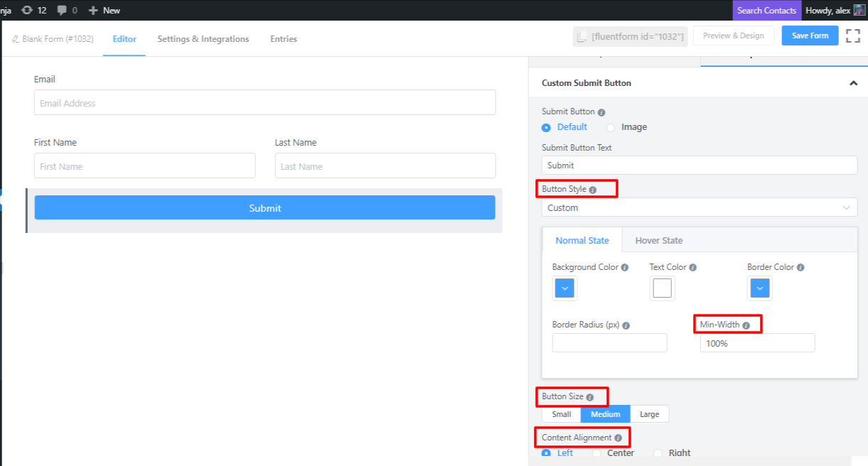Image resolution: width=868 pixels, height=466 pixels.
Task: Click the Save Form button
Action: [x=810, y=36]
